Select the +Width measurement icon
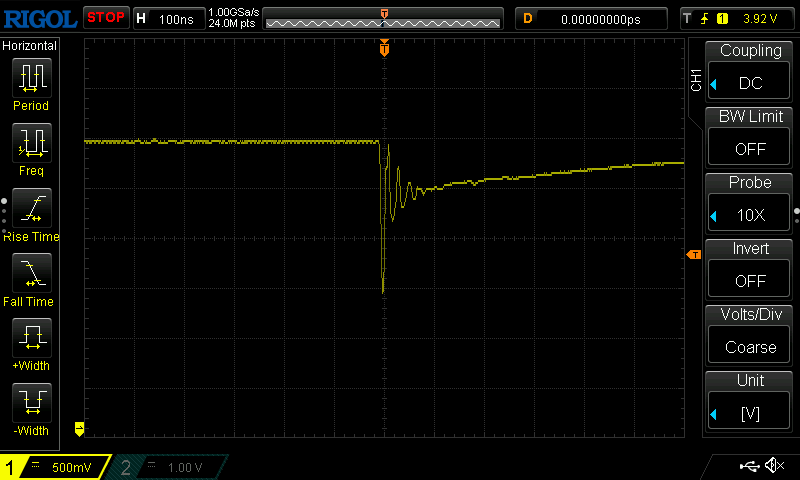The height and width of the screenshot is (480, 800). (32, 338)
